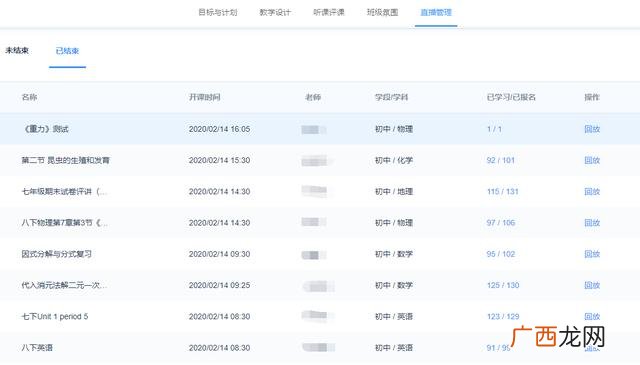Click 初中 / 数学 in 因式分解与分式复习 row
The image size is (640, 365).
coord(394,254)
